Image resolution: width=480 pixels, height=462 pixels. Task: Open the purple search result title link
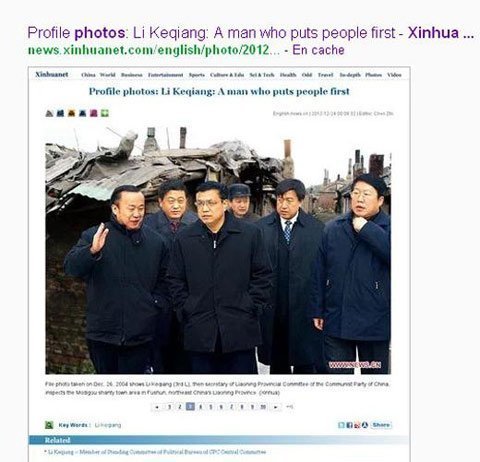point(251,33)
